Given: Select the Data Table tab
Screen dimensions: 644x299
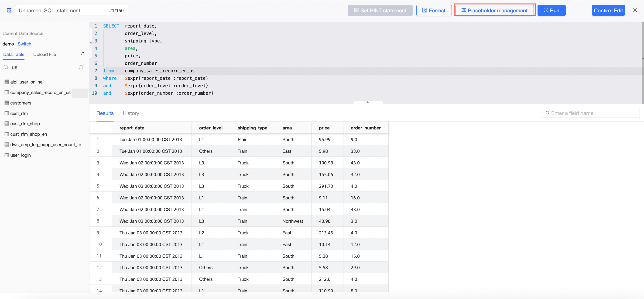Looking at the screenshot, I should (14, 54).
